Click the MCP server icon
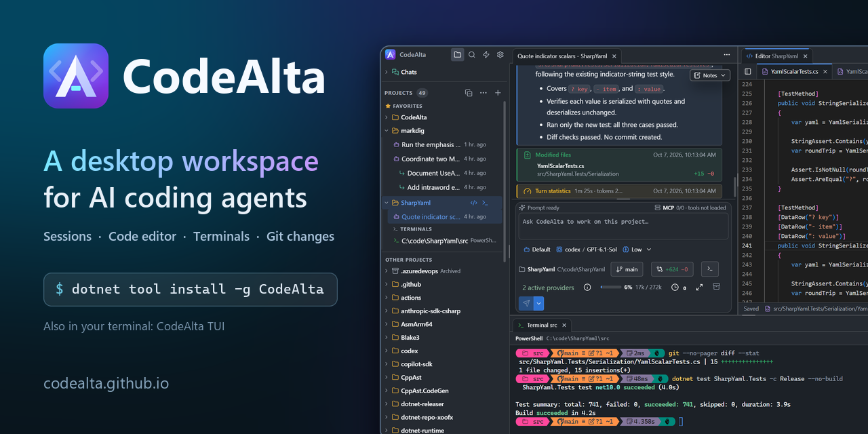The width and height of the screenshot is (868, 434). tap(657, 208)
